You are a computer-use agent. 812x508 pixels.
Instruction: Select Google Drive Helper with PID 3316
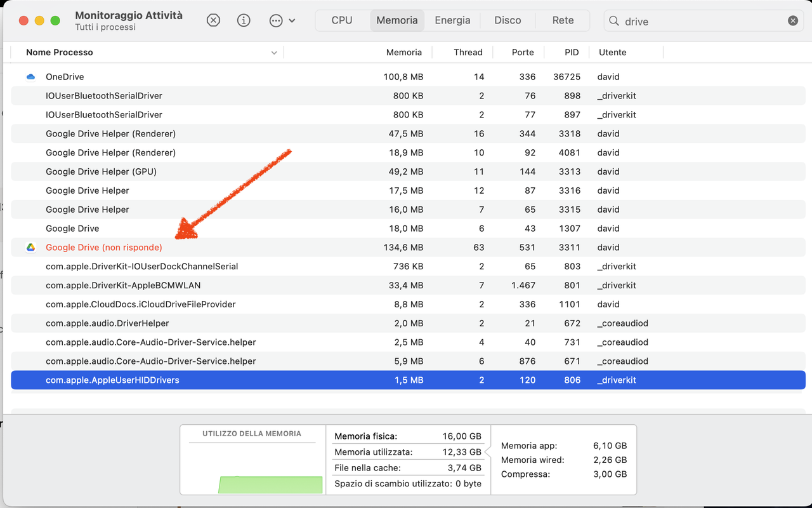pos(408,190)
